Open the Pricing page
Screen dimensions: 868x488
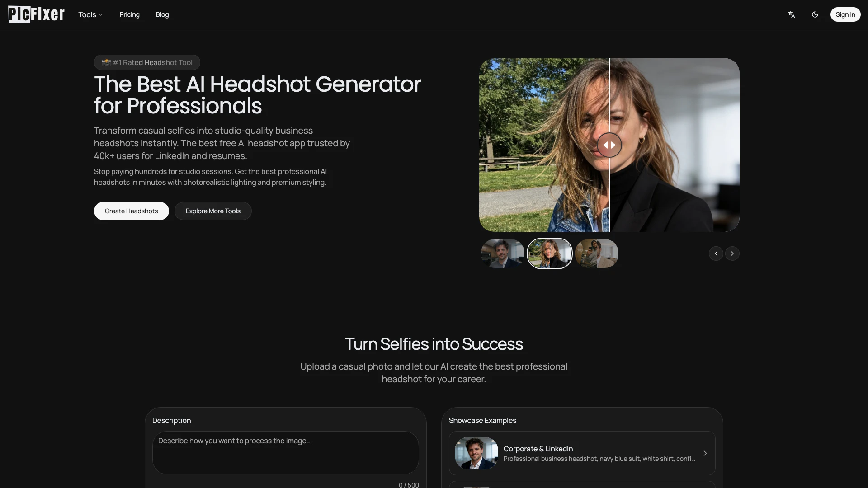(129, 14)
